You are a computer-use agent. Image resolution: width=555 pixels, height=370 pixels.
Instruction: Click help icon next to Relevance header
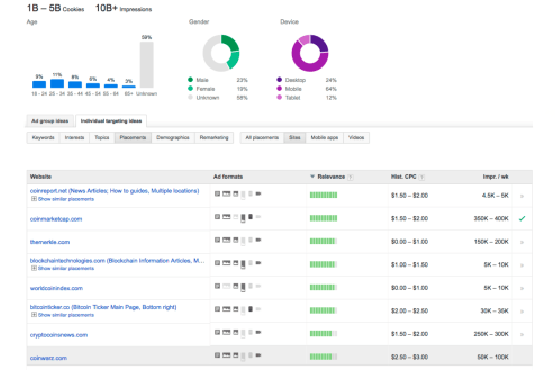pyautogui.click(x=350, y=177)
